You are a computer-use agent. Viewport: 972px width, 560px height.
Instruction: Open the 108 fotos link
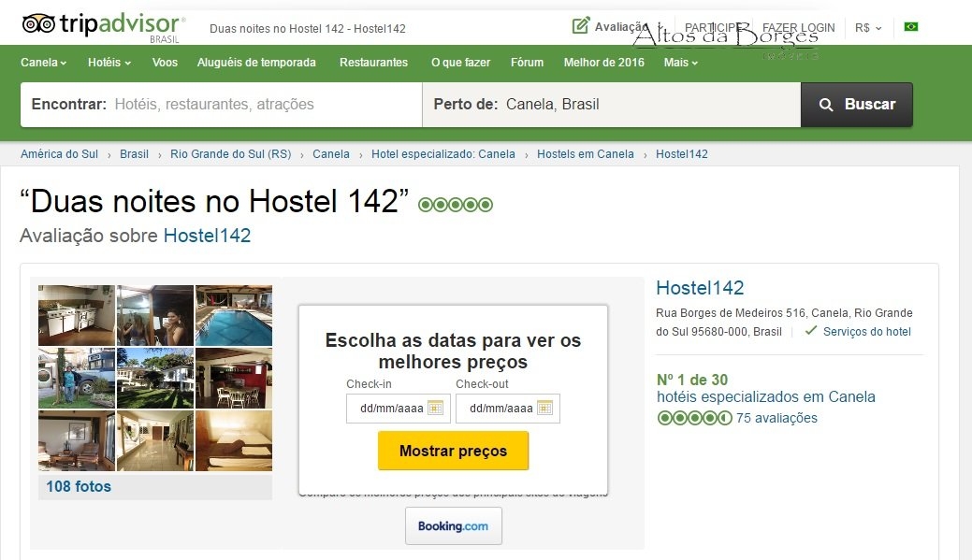pos(79,487)
